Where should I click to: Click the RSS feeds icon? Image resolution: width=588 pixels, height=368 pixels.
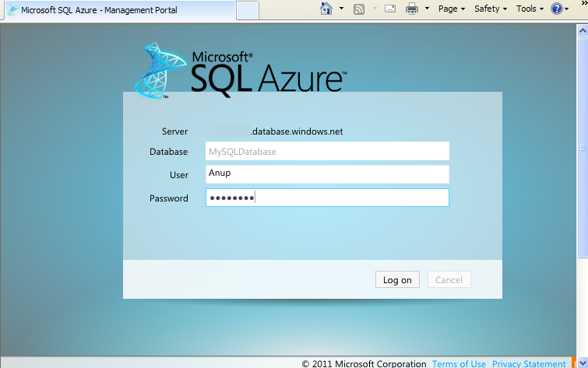click(x=359, y=9)
